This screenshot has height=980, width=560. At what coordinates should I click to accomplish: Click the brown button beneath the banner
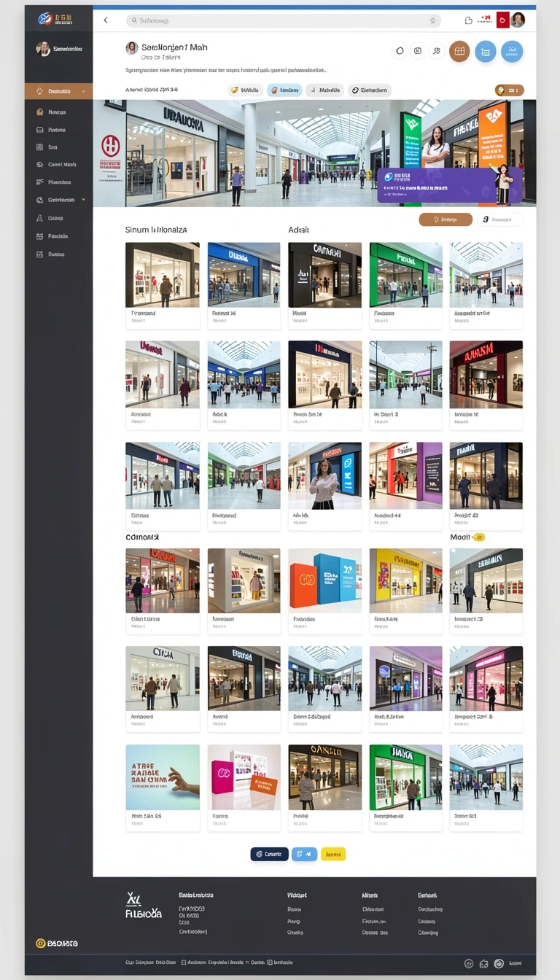coord(446,219)
